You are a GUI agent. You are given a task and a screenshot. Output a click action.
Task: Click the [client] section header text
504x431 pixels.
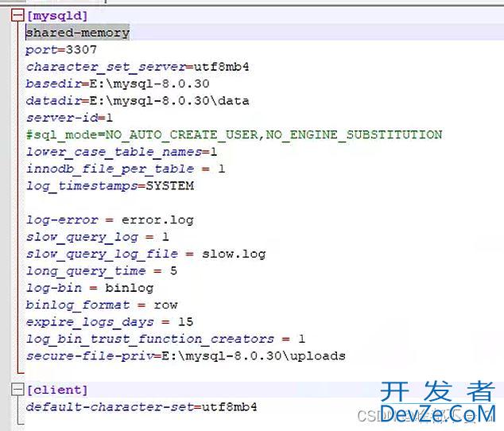tap(57, 390)
